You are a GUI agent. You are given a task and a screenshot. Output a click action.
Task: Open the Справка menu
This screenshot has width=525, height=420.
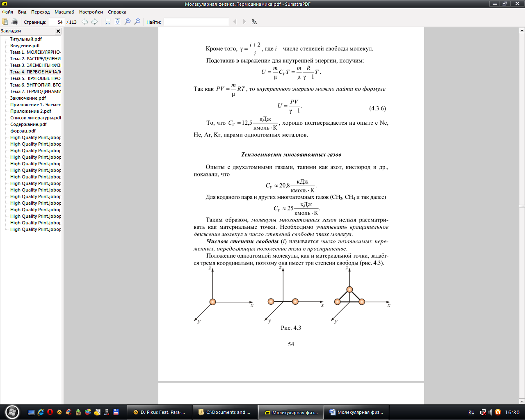click(x=117, y=12)
